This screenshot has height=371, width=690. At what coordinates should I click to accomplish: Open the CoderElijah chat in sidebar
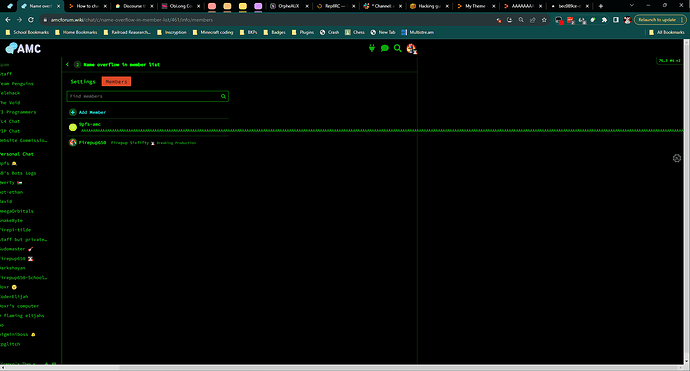[14, 297]
